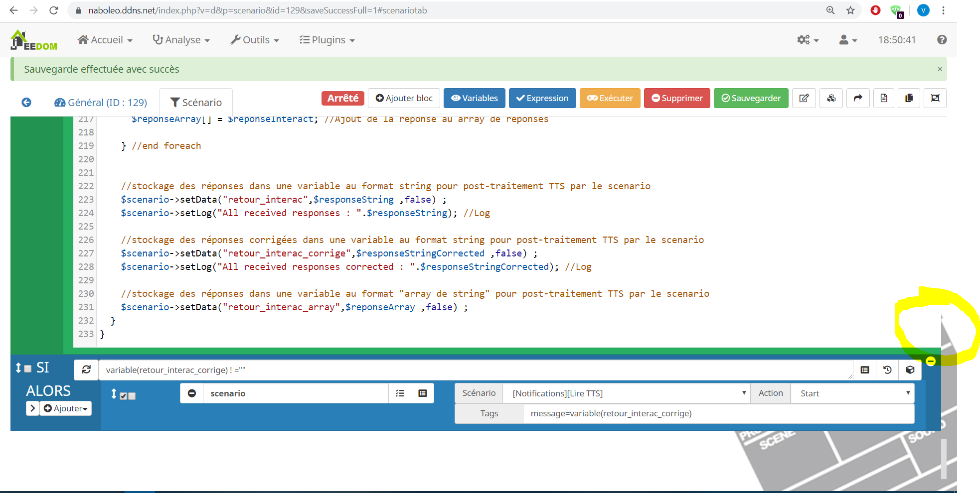Dismiss the success alert banner
Screen dimensions: 980x493
point(940,69)
